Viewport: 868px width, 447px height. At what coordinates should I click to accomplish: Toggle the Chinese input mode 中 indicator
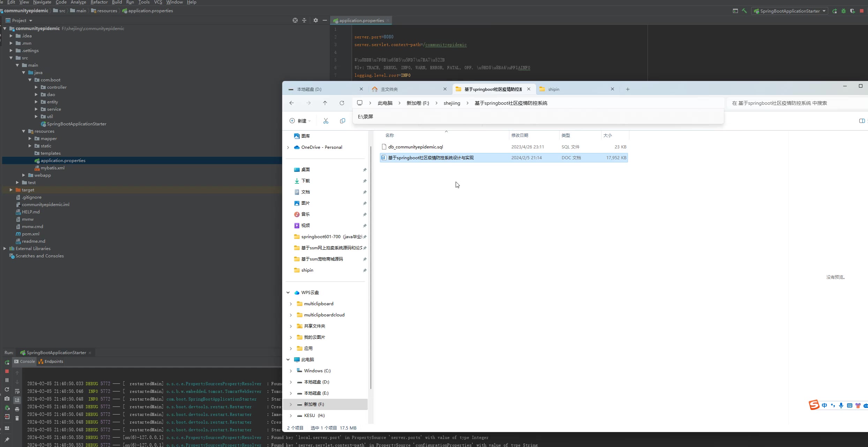(x=824, y=405)
